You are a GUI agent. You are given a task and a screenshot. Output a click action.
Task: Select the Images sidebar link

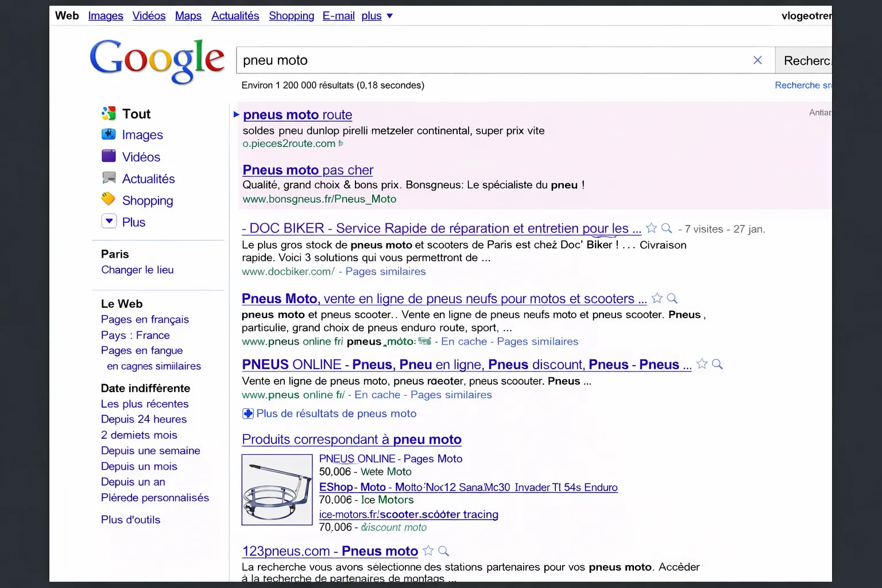142,135
